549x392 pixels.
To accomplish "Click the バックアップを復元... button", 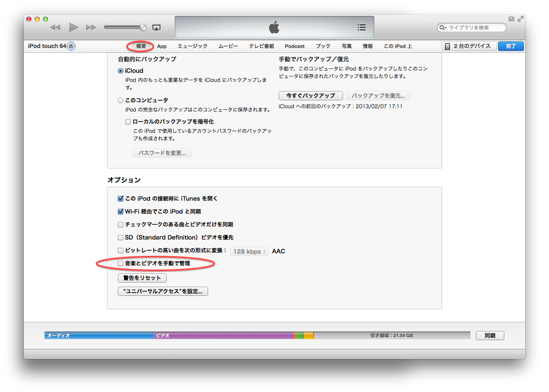I will (379, 96).
